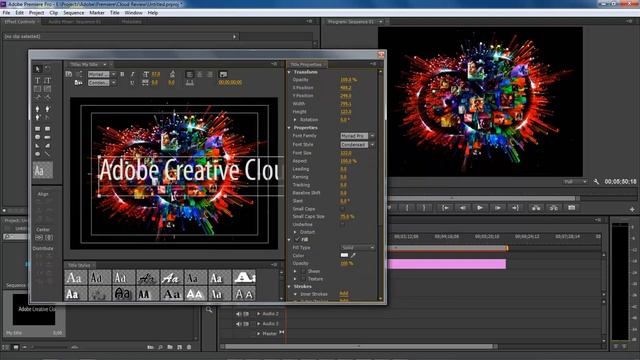Viewport: 640px width, 360px height.
Task: Click the Font Size value
Action: (346, 153)
